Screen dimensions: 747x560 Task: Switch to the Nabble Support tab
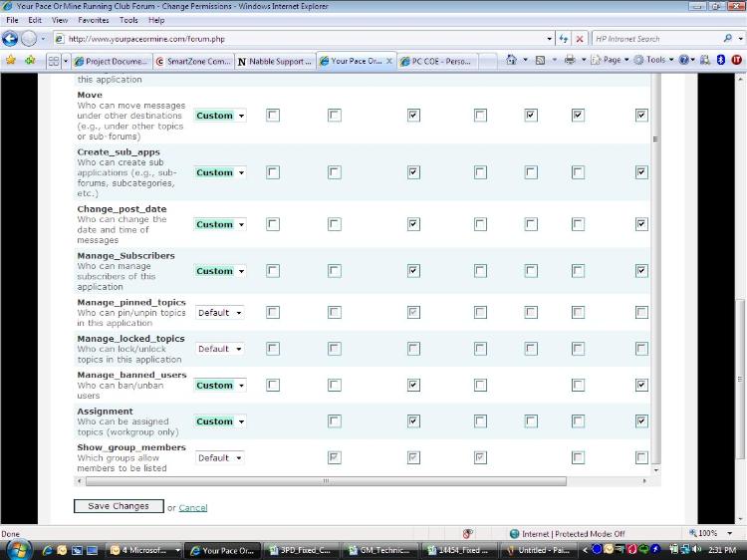coord(275,61)
